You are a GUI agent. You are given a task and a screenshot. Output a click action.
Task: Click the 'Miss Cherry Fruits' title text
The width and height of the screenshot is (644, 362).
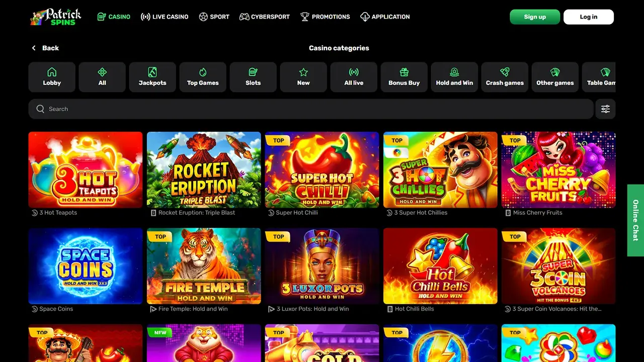click(x=537, y=213)
